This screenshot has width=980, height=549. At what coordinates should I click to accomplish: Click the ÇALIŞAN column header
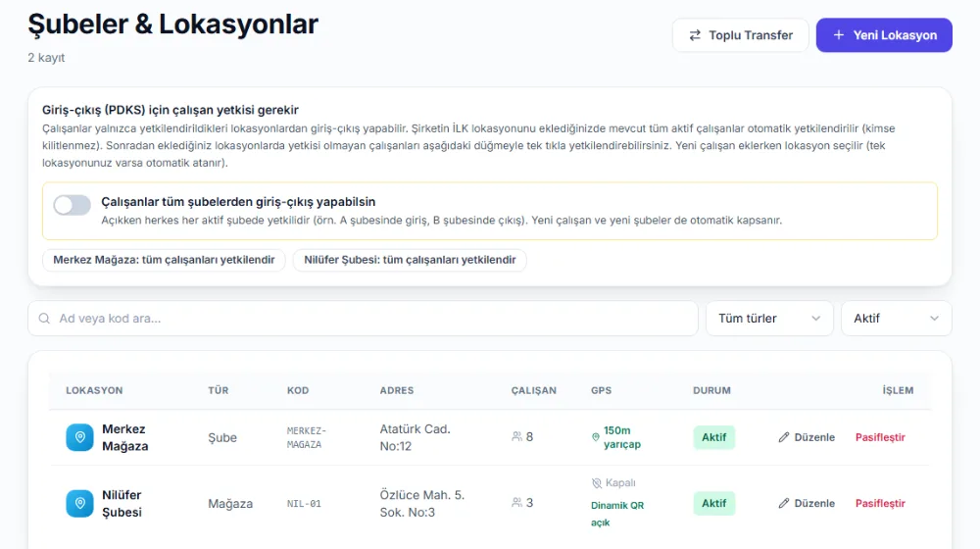tap(534, 390)
